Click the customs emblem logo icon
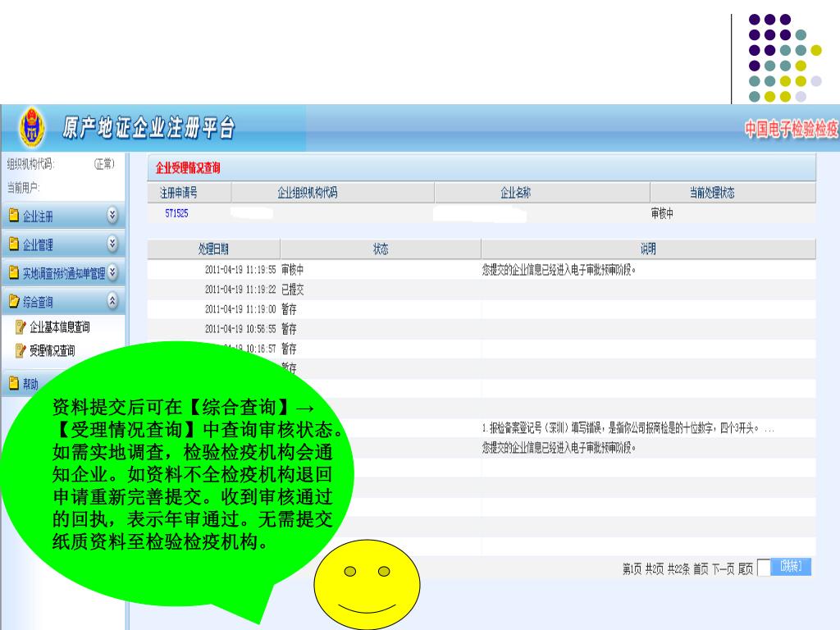The width and height of the screenshot is (840, 630). [32, 127]
